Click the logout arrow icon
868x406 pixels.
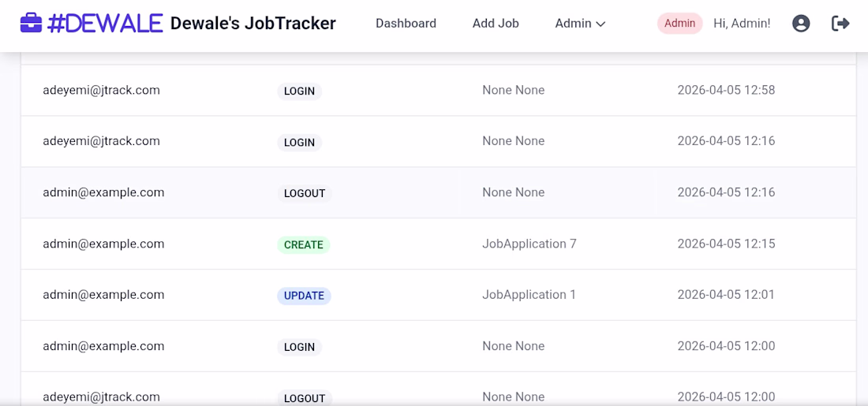coord(840,24)
